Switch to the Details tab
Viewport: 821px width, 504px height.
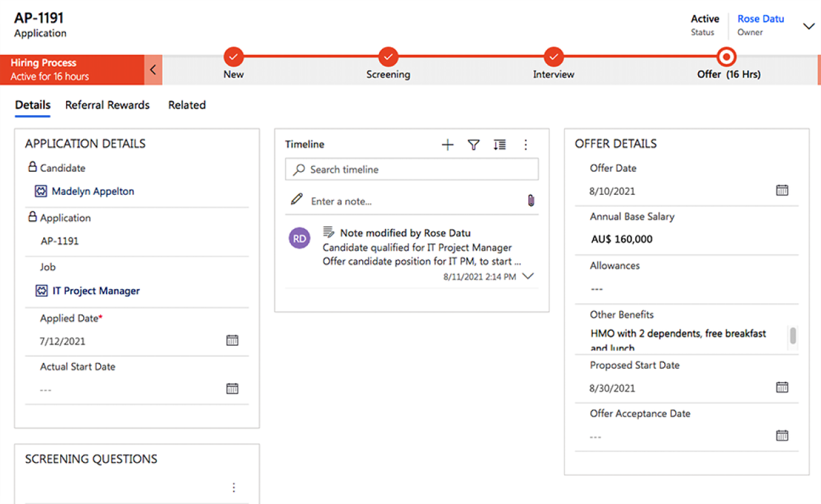(x=33, y=105)
